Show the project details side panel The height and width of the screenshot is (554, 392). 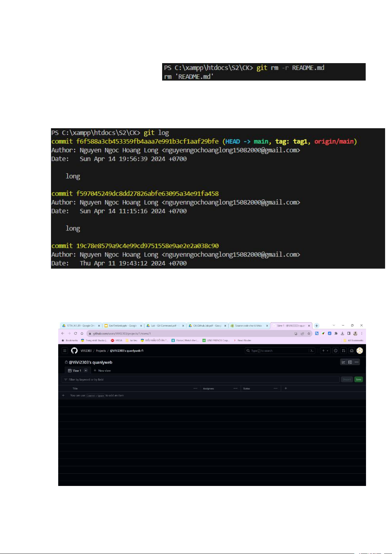tap(350, 362)
